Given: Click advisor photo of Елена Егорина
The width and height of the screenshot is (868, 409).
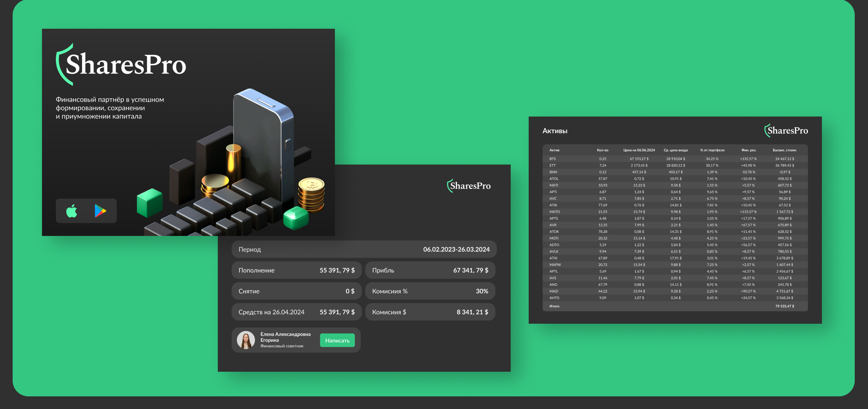Looking at the screenshot, I should coord(246,340).
